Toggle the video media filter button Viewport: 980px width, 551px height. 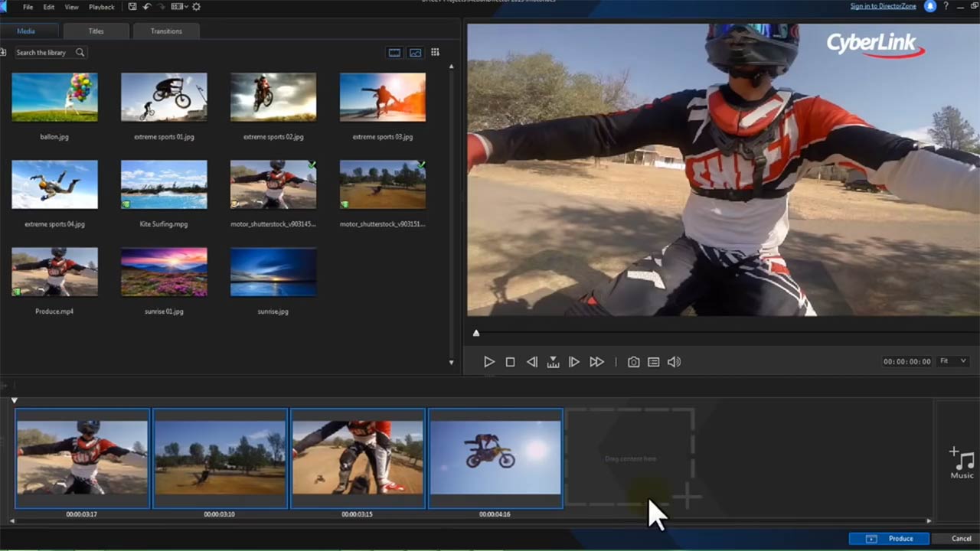(394, 53)
